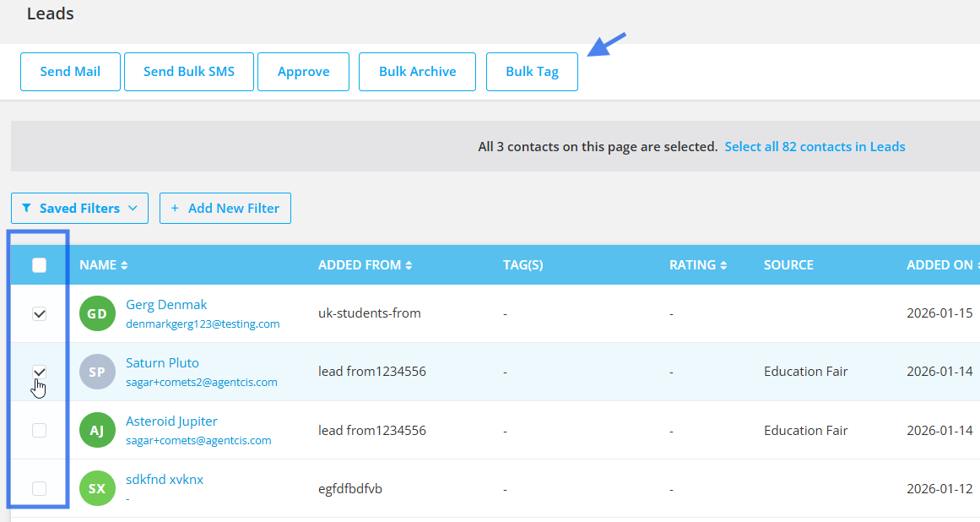The height and width of the screenshot is (522, 980).
Task: Click the 2026-01-15 date cell
Action: click(939, 313)
